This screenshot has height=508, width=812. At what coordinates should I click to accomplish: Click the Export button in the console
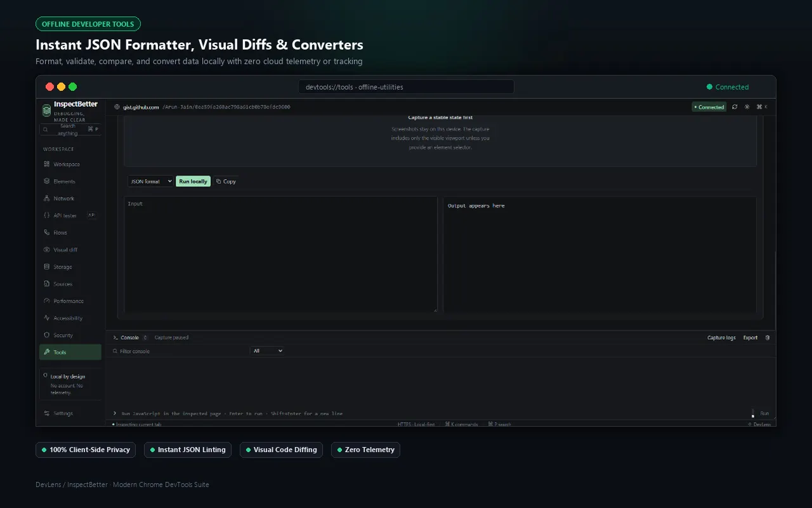click(750, 338)
